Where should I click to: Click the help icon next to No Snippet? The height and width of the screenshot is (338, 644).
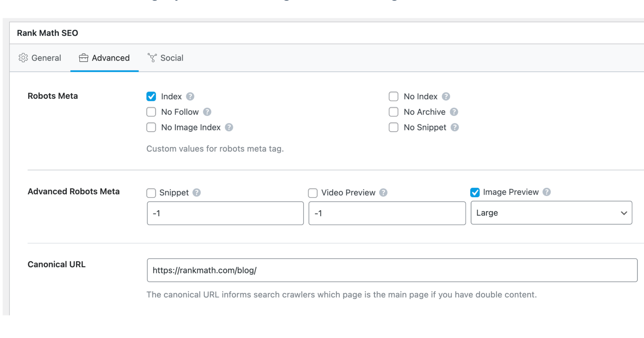tap(455, 127)
